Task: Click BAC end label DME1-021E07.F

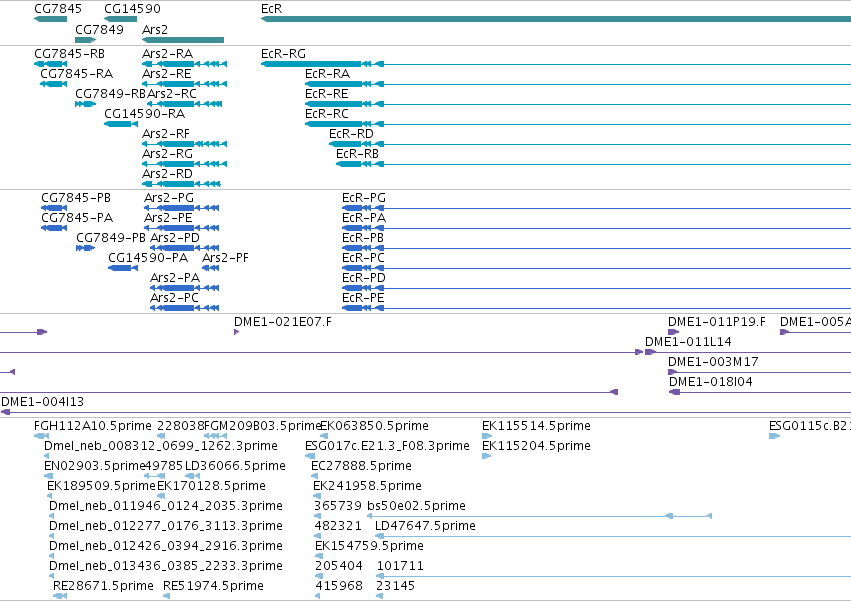Action: [283, 322]
